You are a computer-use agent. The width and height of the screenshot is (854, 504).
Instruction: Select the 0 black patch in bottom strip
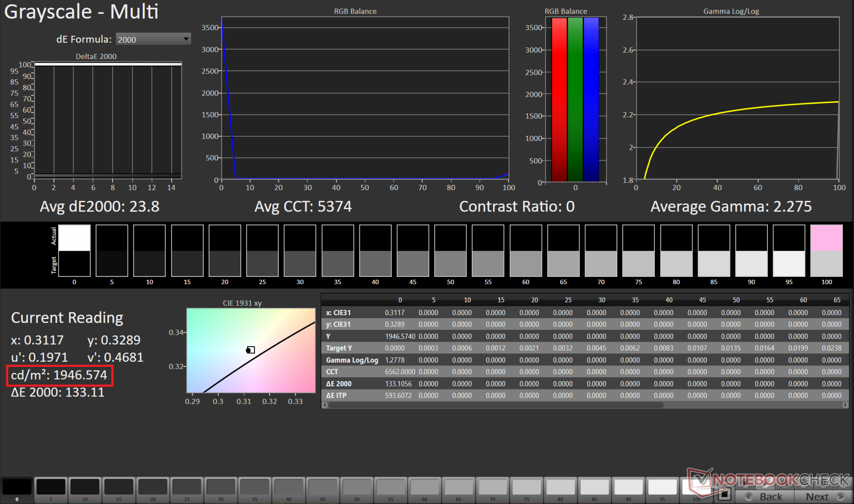[17, 488]
